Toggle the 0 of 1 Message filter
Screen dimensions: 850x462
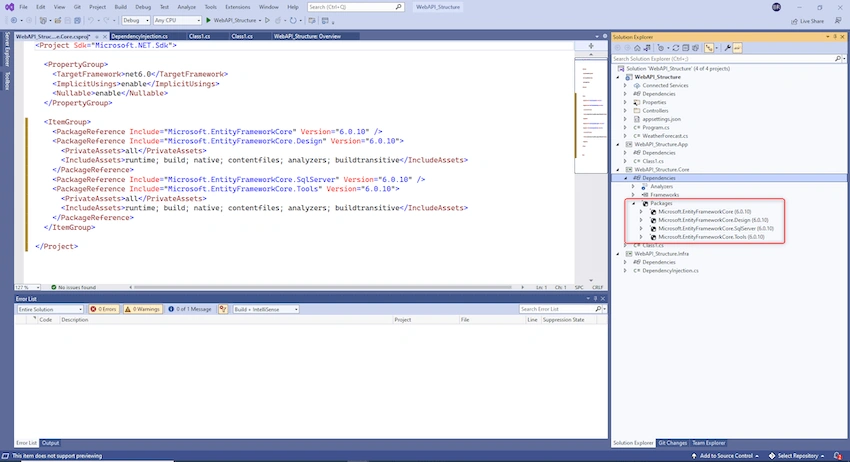190,309
